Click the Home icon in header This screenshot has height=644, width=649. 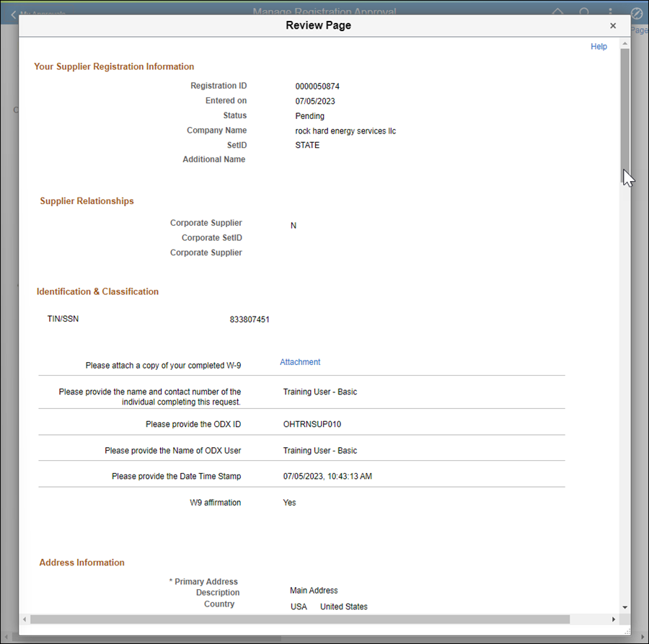pyautogui.click(x=557, y=12)
